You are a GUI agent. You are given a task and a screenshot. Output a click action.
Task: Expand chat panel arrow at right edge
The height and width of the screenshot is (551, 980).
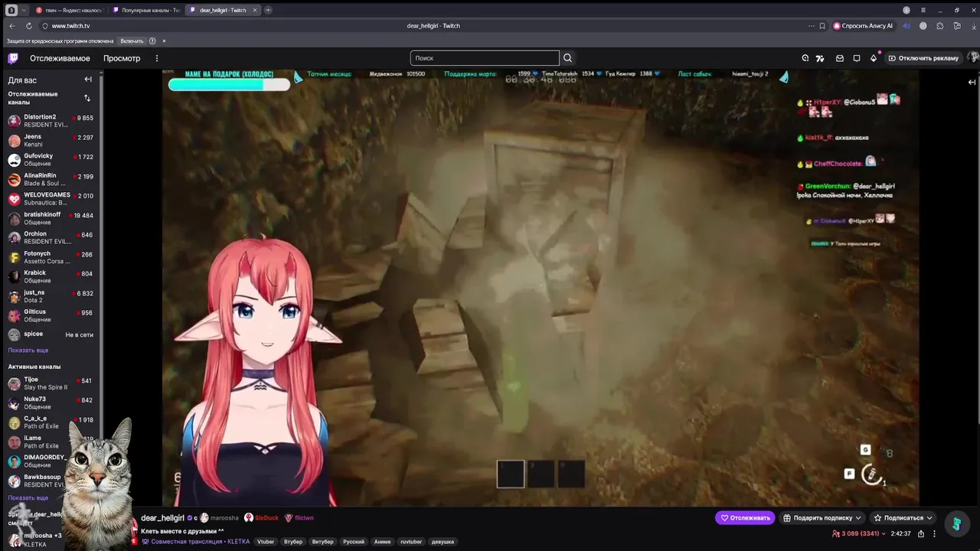pyautogui.click(x=972, y=82)
